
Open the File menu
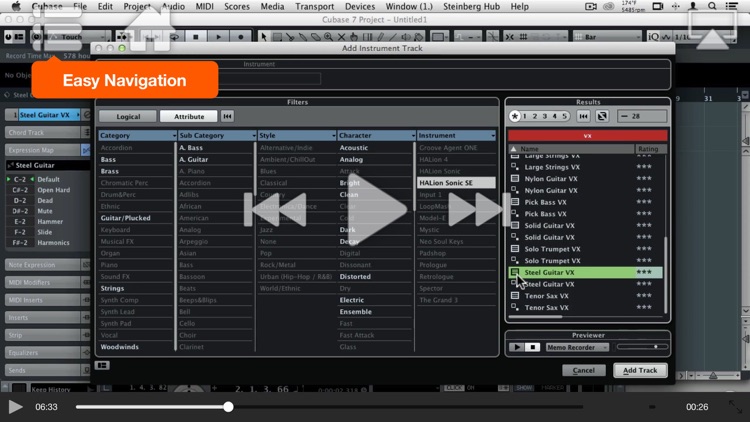coord(80,6)
